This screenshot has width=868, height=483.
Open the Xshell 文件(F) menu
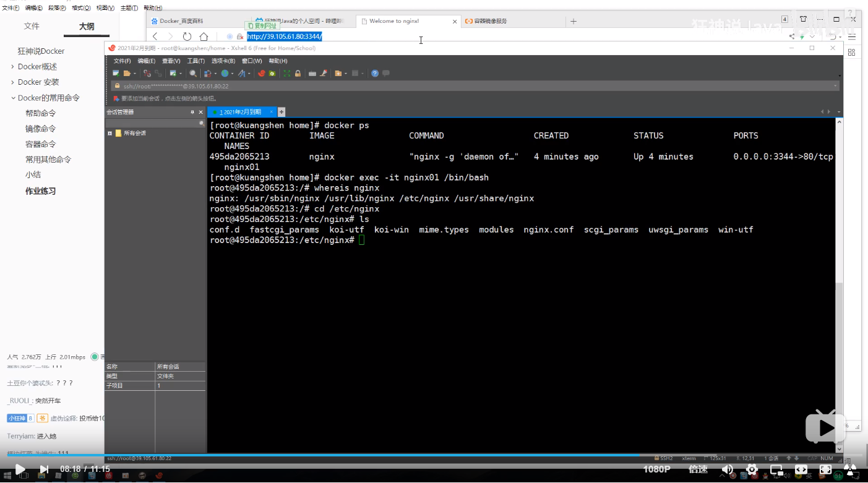(122, 61)
